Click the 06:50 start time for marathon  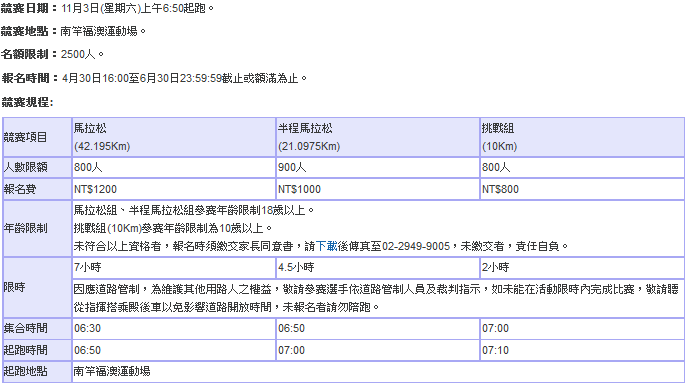(174, 351)
